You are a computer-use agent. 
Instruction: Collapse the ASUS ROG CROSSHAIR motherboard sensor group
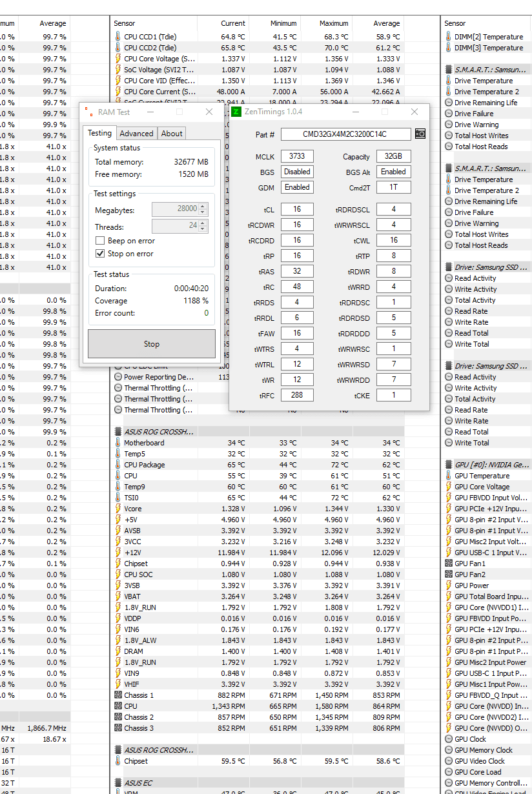pos(158,432)
